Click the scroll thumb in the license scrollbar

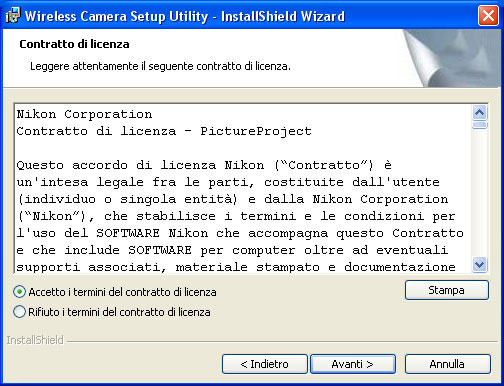point(480,125)
